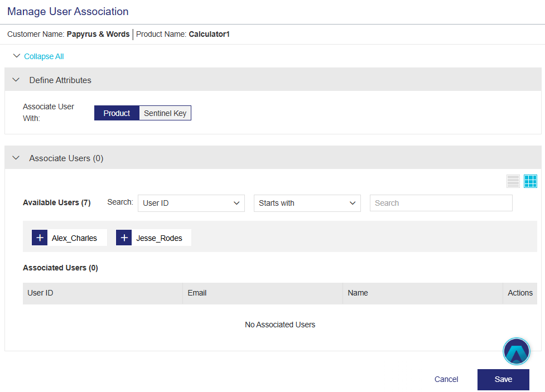Collapse the Define Attributes section chevron
Screen dimensions: 545x392
click(x=16, y=80)
